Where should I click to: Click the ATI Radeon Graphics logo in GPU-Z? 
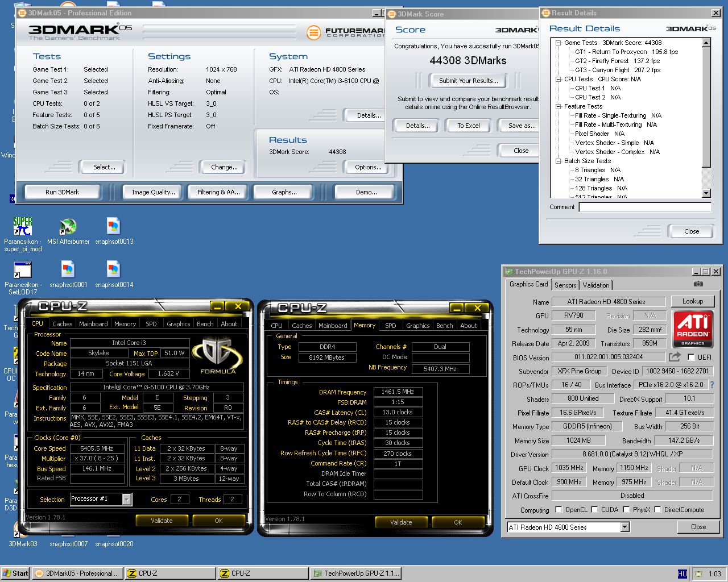pyautogui.click(x=692, y=329)
